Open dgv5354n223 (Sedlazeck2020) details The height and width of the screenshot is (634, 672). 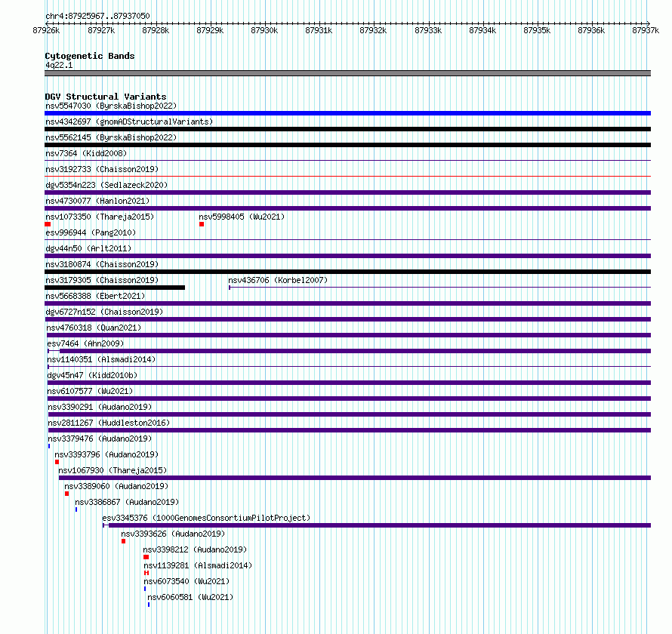click(x=106, y=185)
